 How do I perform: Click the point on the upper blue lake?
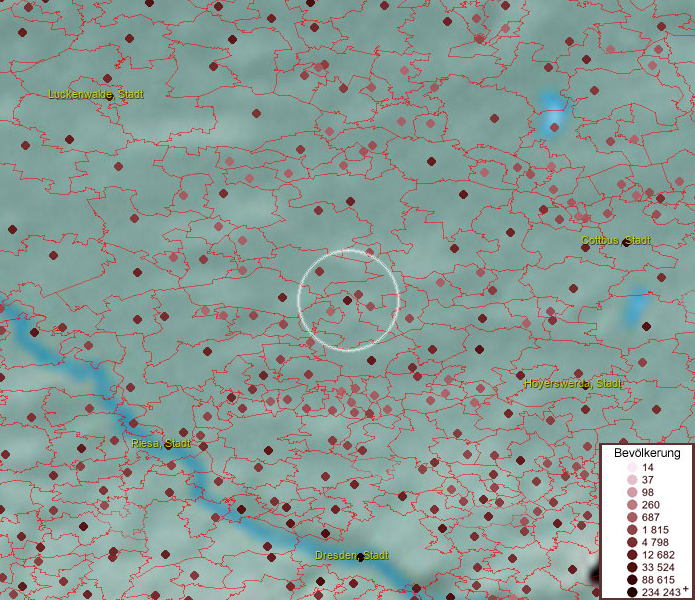pyautogui.click(x=554, y=128)
